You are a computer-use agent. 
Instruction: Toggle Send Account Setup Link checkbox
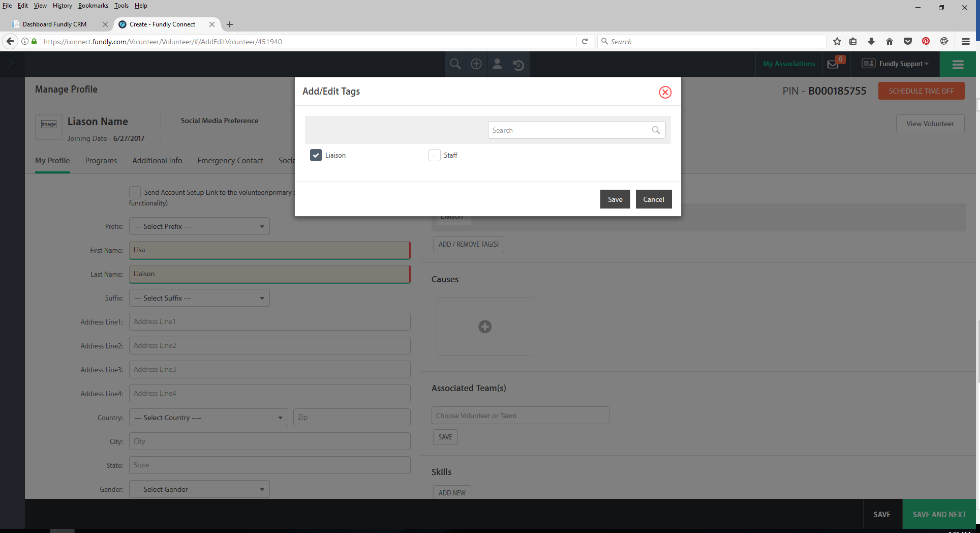(x=135, y=192)
